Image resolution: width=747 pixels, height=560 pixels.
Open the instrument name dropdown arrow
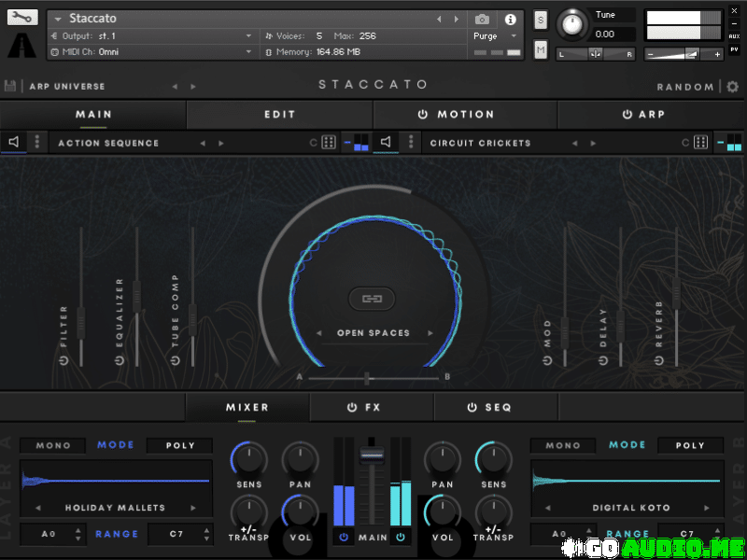pyautogui.click(x=58, y=20)
